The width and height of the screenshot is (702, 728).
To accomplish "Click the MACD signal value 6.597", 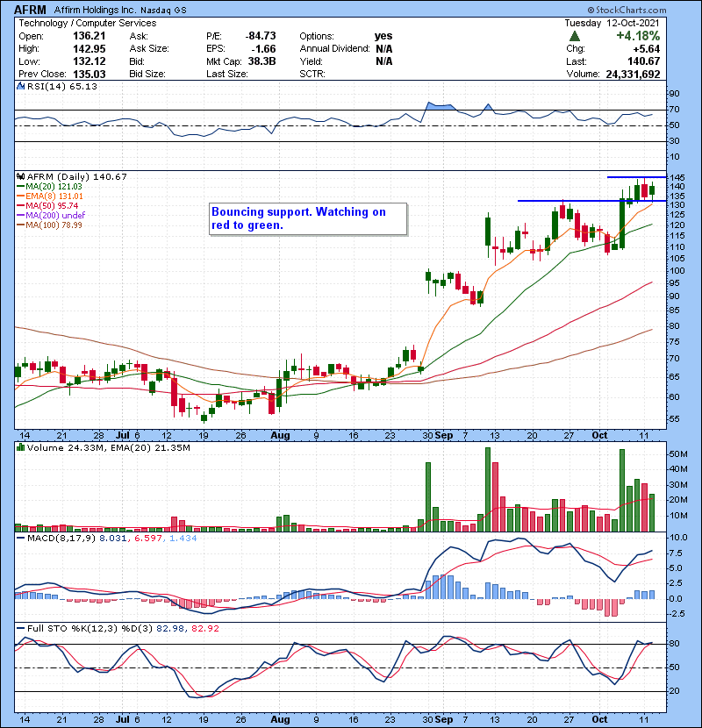I will click(148, 539).
